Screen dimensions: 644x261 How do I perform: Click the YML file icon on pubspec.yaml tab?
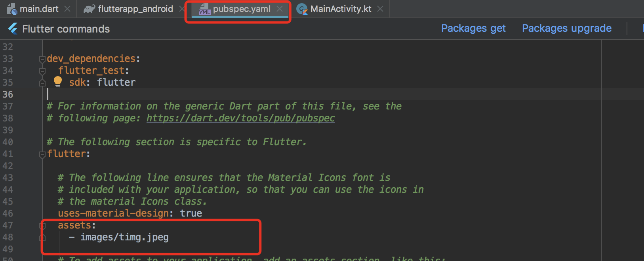[204, 9]
